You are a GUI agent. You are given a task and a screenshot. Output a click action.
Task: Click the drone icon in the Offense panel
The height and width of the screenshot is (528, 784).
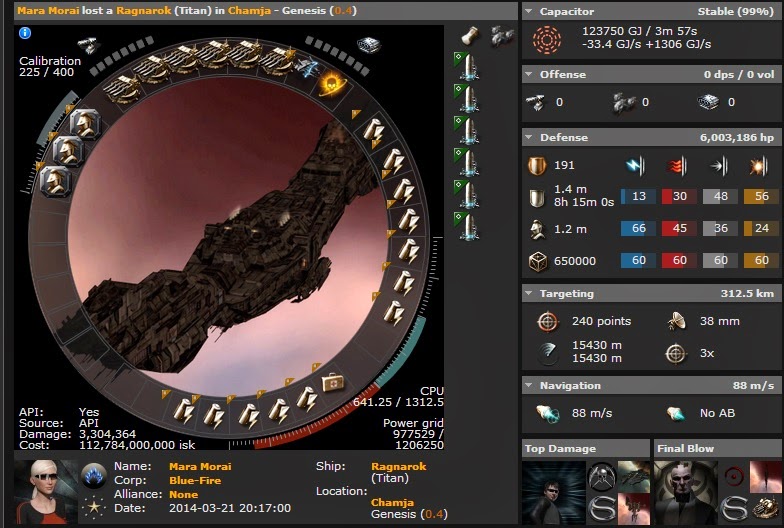click(x=626, y=102)
